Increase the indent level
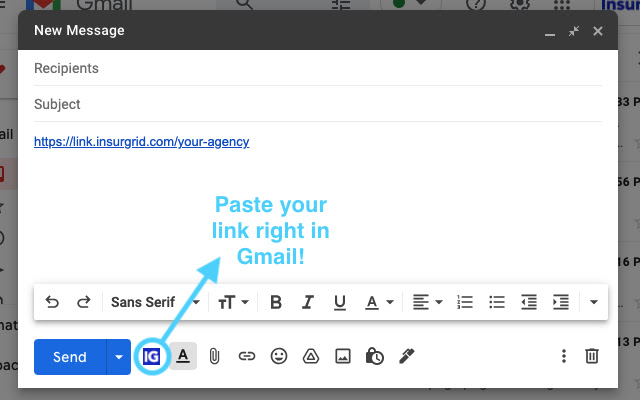The width and height of the screenshot is (640, 400). [x=561, y=302]
